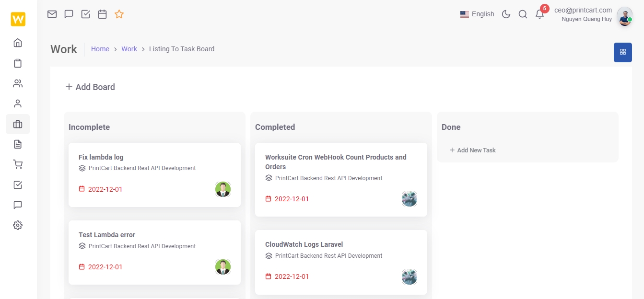Open the chat bubble sidebar icon
The height and width of the screenshot is (299, 644).
tap(18, 205)
